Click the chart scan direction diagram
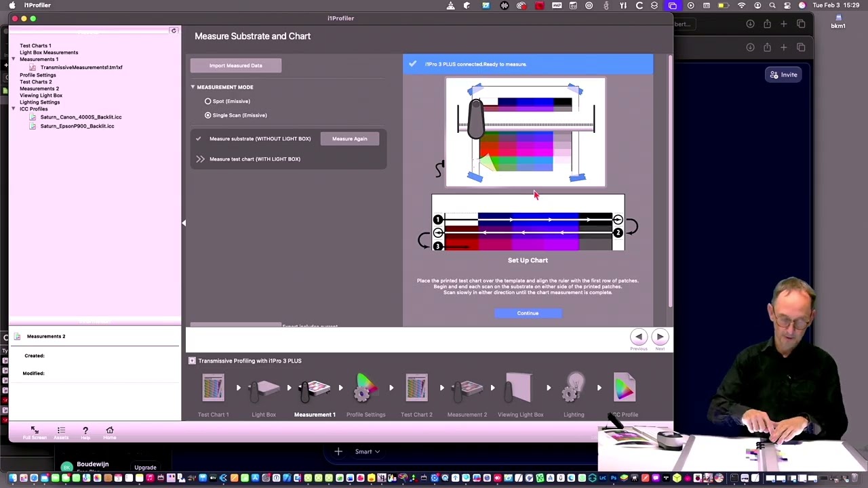The height and width of the screenshot is (488, 868). click(528, 222)
